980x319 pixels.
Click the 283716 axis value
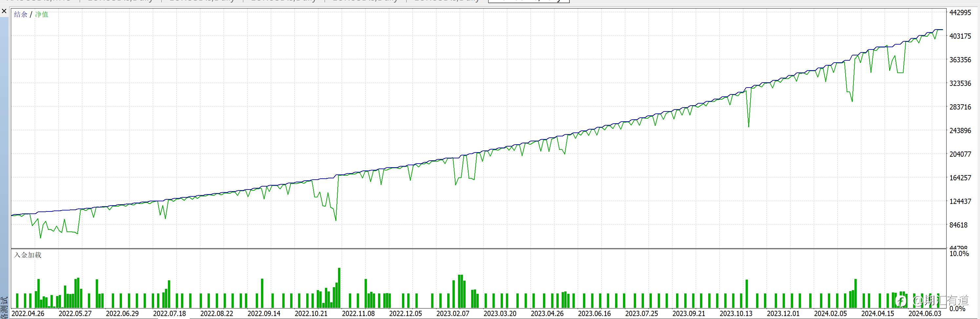(x=960, y=107)
